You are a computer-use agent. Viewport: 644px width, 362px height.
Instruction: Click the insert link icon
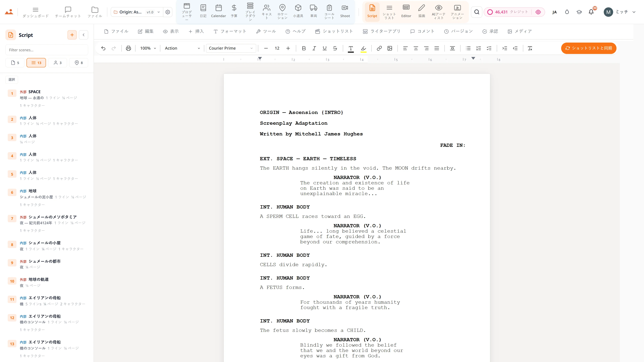coord(379,48)
